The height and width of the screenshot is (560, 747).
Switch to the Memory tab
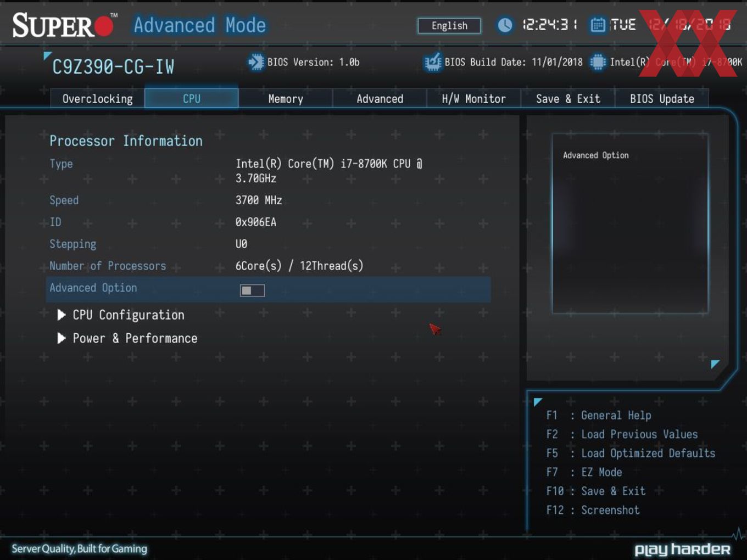pos(286,99)
